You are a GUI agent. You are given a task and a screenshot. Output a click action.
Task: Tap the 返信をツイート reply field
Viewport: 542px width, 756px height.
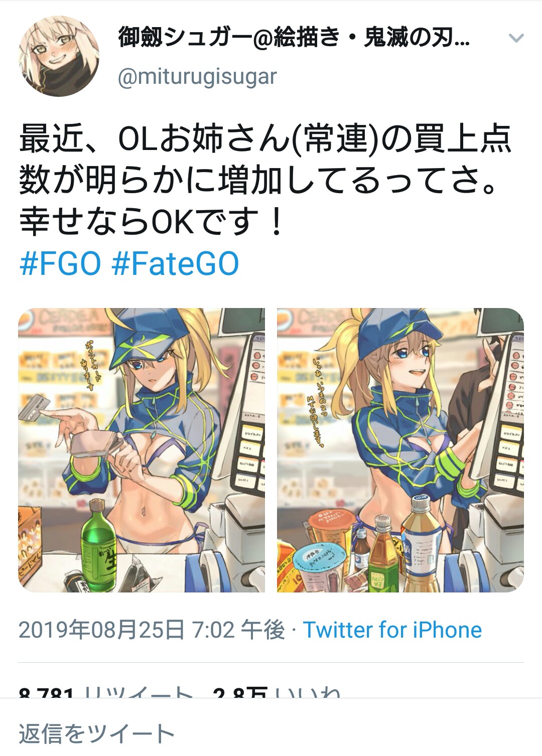click(271, 733)
